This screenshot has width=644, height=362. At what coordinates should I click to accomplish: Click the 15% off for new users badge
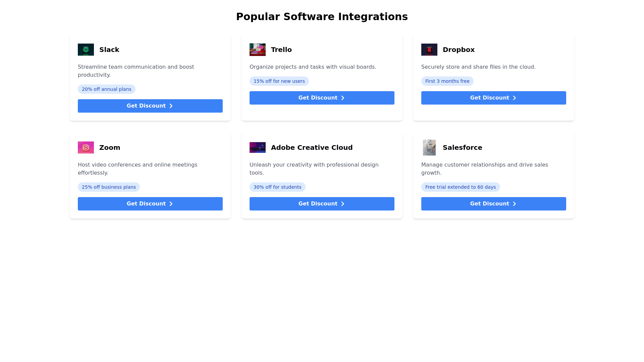279,81
